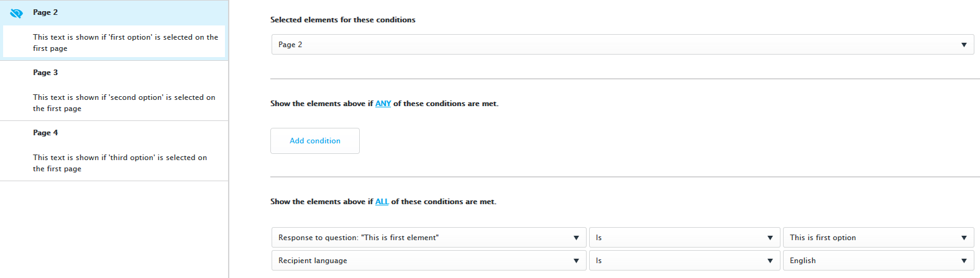
Task: Click the Page 3 description text
Action: tap(124, 103)
